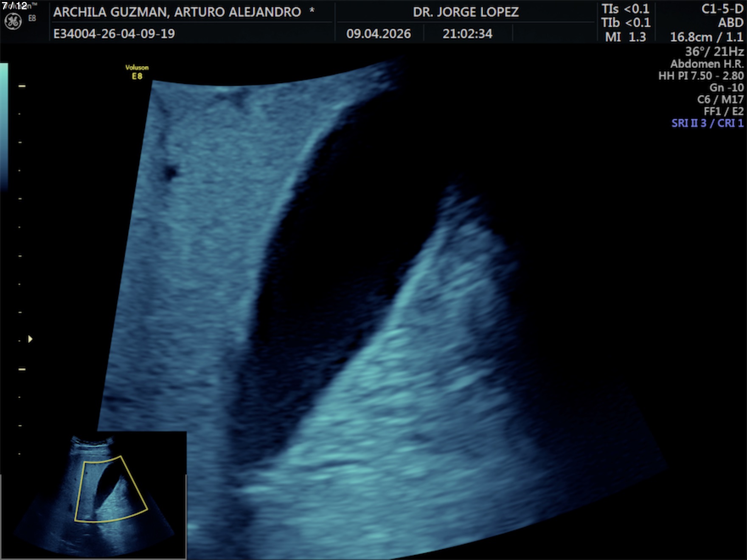Click the exam date 09.04.2026
Viewport: 747px width, 560px height.
379,34
